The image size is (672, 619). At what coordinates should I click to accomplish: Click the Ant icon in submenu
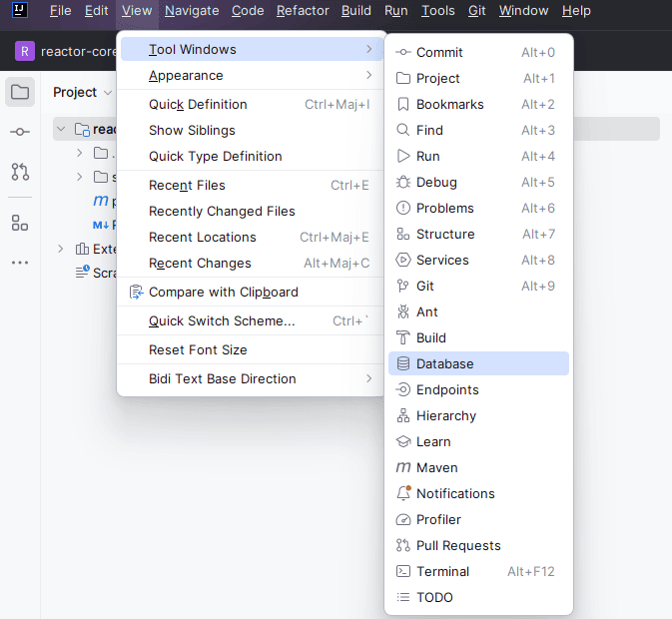tap(402, 311)
